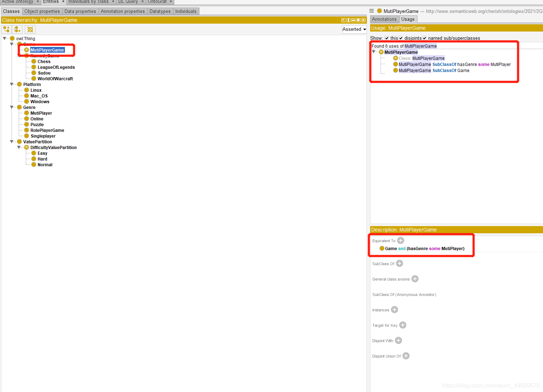
Task: Click split horizontally icon in Class hierarchy header
Action: click(353, 20)
